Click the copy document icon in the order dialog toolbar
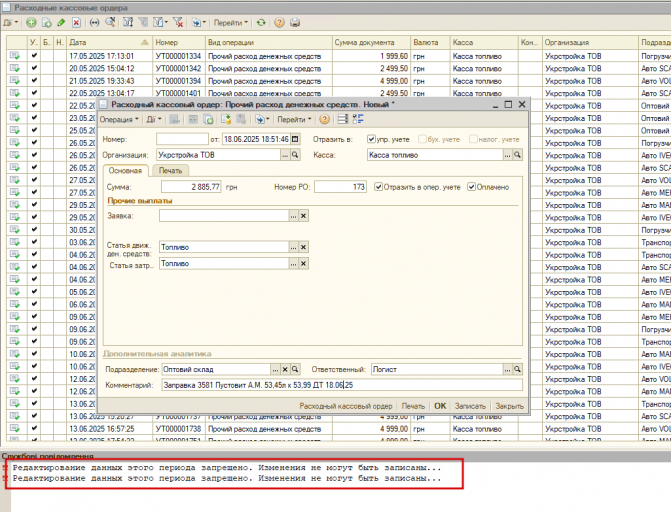Image resolution: width=671 pixels, height=512 pixels. 208,119
